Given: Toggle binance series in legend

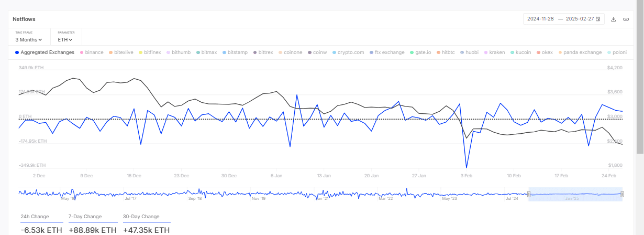Looking at the screenshot, I should [x=92, y=52].
